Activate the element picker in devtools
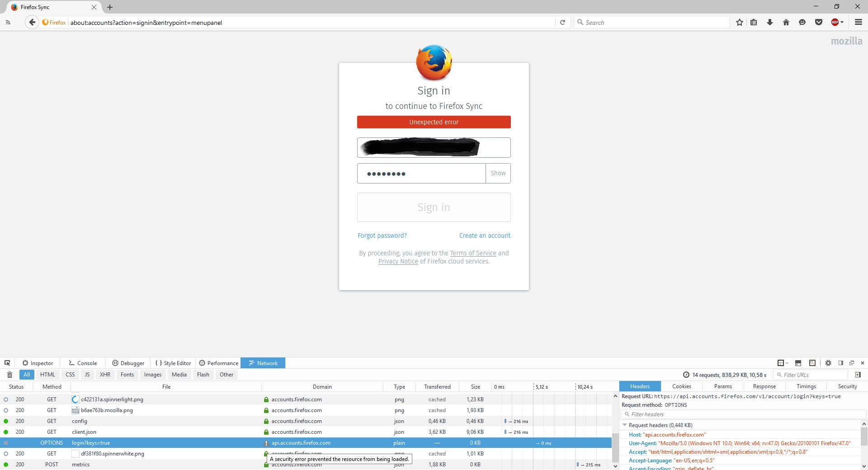Screen dimensions: 868x470 click(x=7, y=363)
